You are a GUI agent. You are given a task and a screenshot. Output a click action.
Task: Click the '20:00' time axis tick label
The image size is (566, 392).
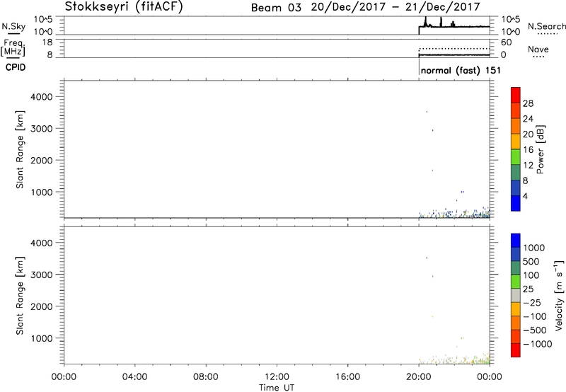pos(419,377)
